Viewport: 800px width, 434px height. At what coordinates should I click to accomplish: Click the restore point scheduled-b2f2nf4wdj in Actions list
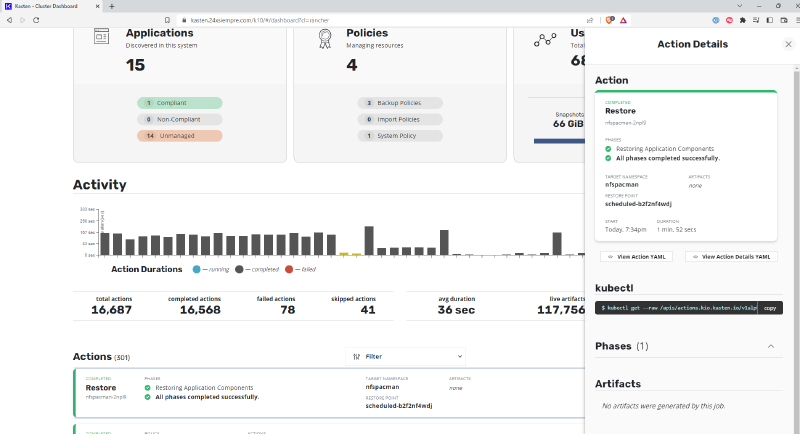[399, 406]
